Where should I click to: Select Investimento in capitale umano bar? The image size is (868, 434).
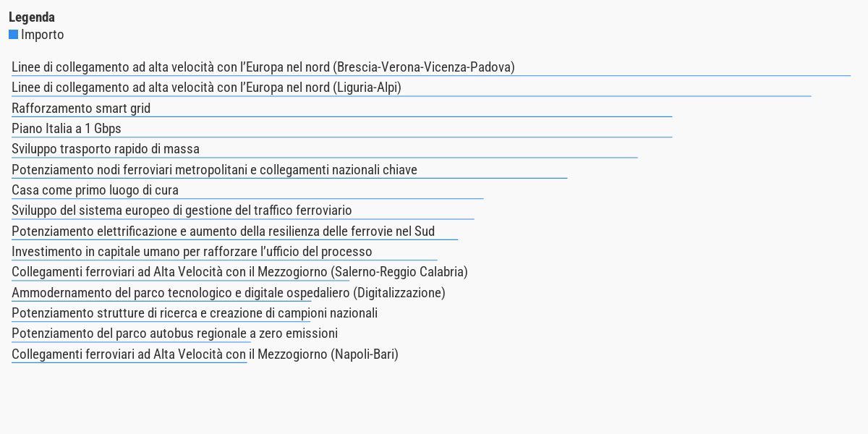[x=224, y=252]
